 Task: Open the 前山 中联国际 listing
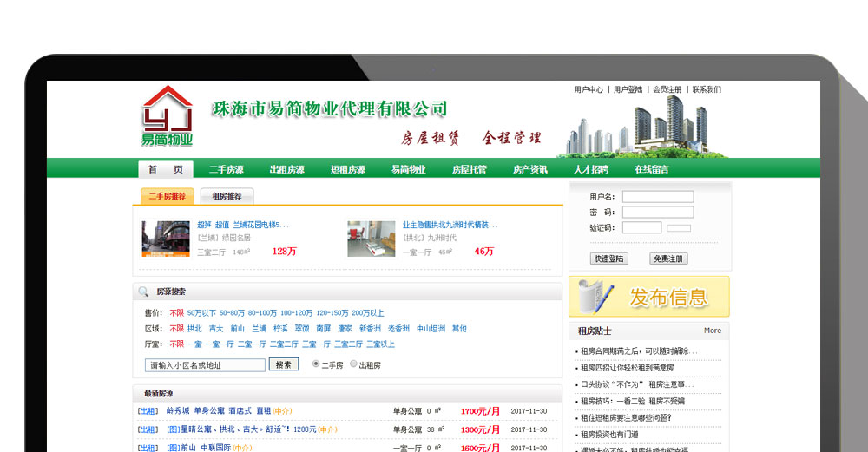199,448
